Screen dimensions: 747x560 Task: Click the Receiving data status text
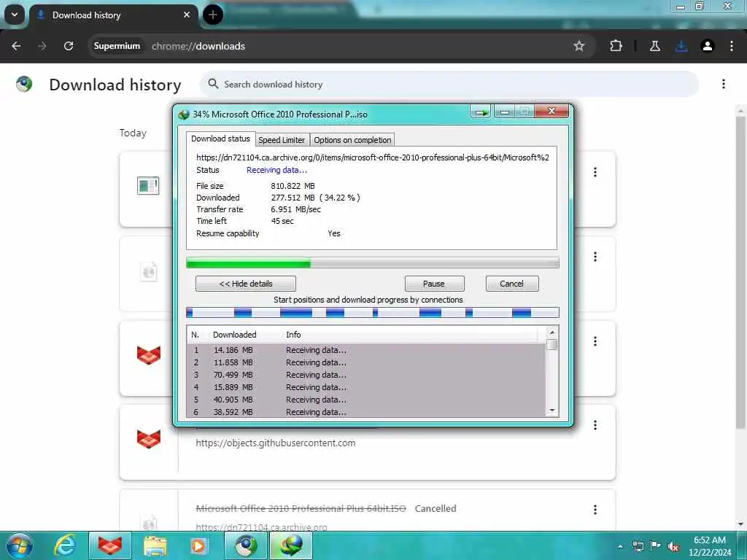coord(276,170)
